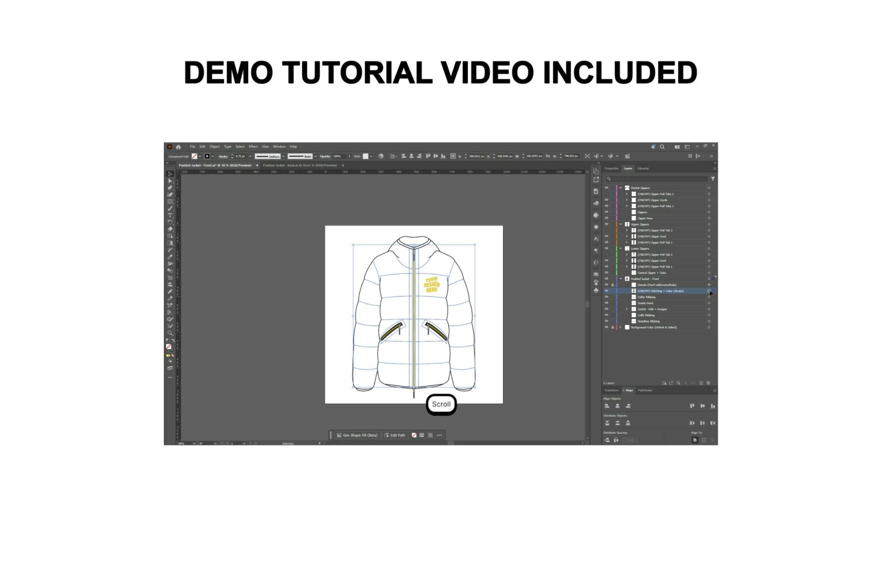The width and height of the screenshot is (882, 588).
Task: Select the Type tool
Action: pyautogui.click(x=170, y=215)
